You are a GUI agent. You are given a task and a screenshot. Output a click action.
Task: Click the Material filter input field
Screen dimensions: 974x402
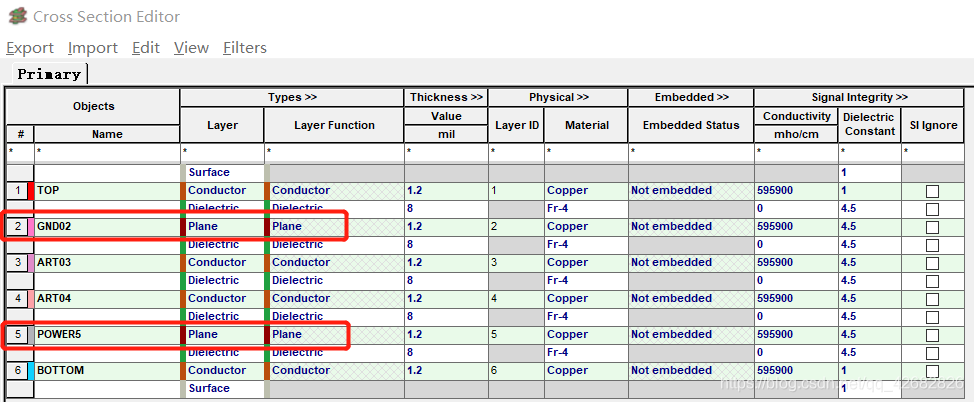pos(586,153)
